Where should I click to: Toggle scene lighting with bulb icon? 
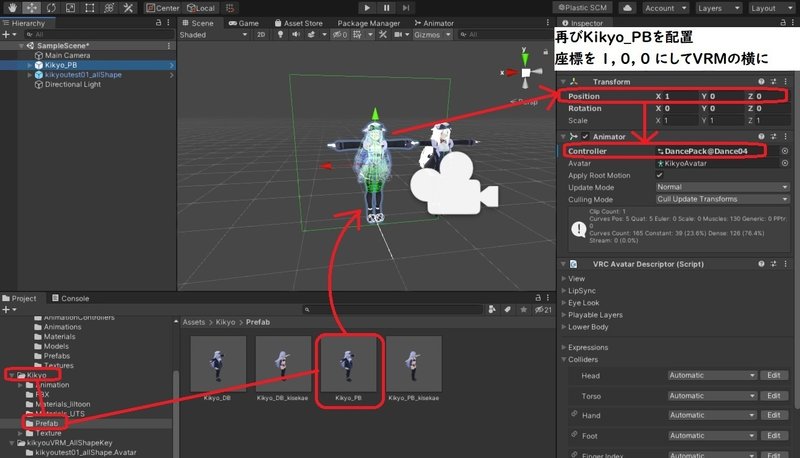[280, 35]
